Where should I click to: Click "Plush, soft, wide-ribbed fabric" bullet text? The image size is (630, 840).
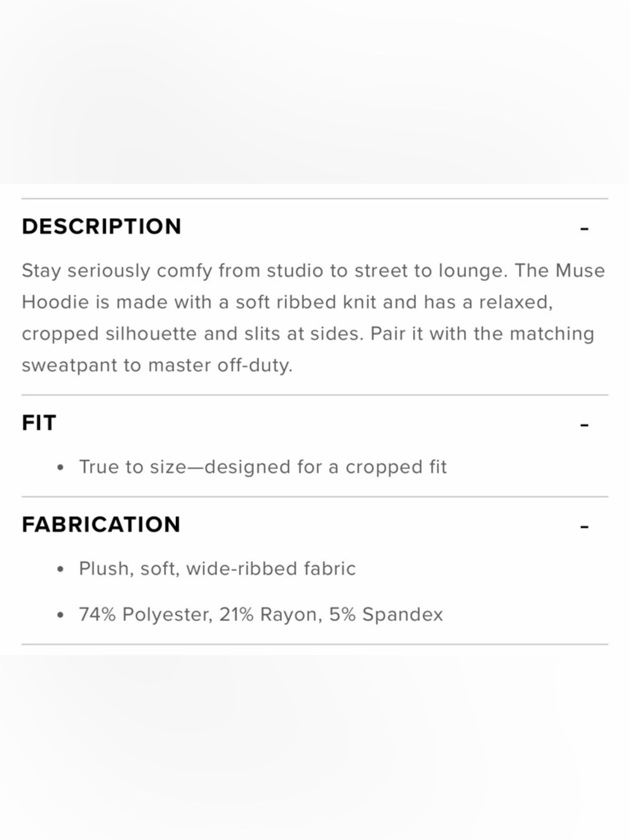click(x=217, y=569)
